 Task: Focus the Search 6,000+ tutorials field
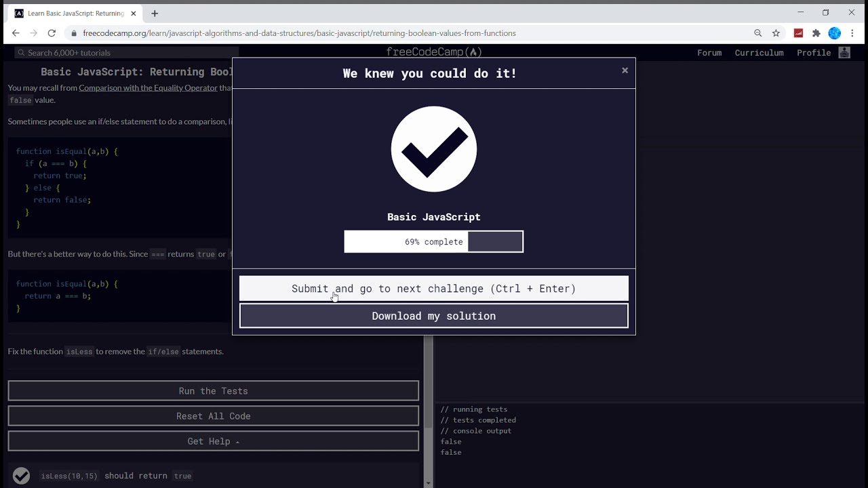[x=127, y=52]
